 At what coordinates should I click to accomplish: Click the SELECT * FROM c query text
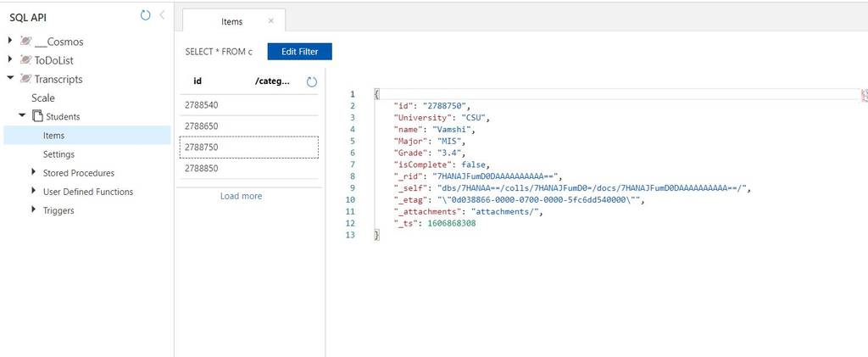point(219,52)
